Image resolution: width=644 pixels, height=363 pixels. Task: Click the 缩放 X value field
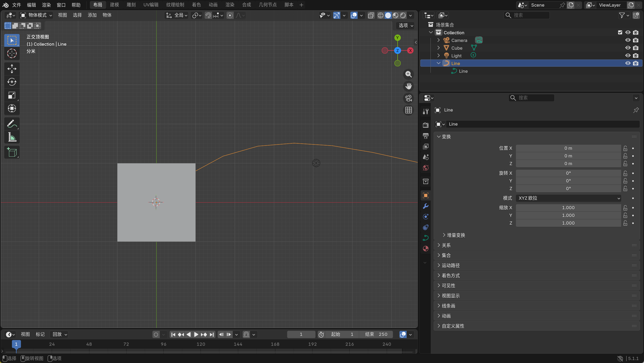click(x=568, y=208)
